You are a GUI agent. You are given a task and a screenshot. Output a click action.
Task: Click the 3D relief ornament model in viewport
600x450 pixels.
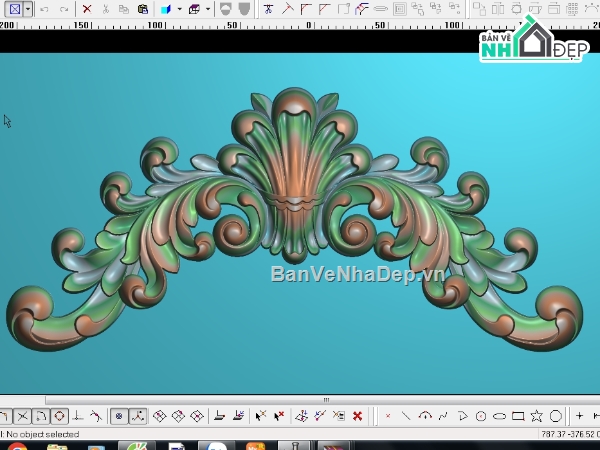point(295,219)
